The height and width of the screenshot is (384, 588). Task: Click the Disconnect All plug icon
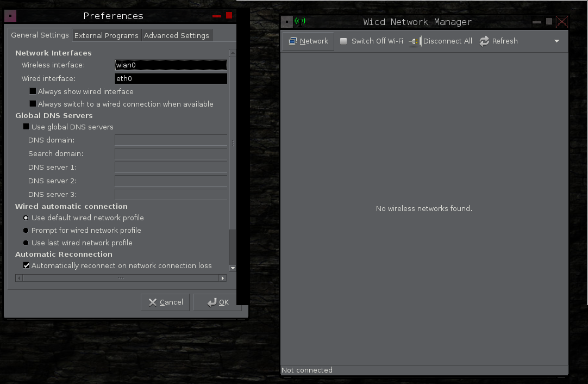pos(415,41)
